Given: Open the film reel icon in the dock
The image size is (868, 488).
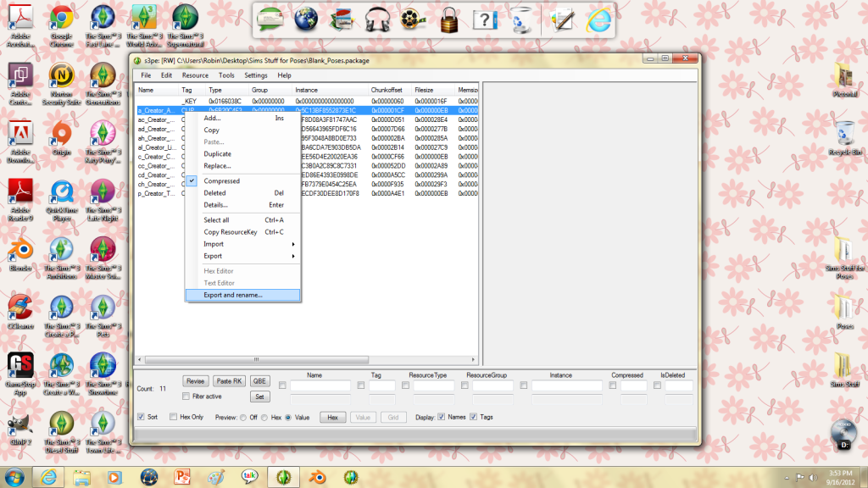Looking at the screenshot, I should [413, 20].
